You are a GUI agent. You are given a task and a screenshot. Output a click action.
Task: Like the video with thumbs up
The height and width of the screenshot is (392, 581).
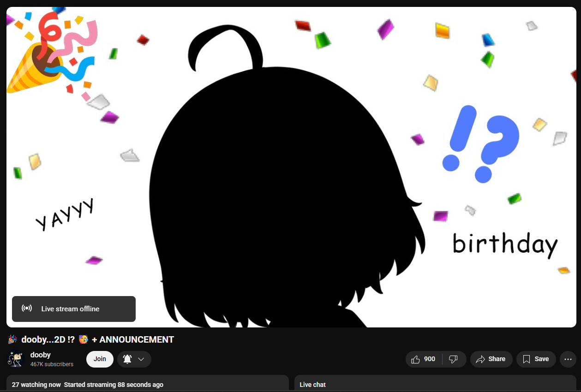pyautogui.click(x=424, y=359)
